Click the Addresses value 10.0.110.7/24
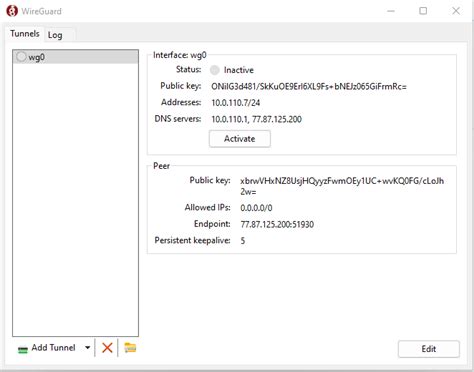This screenshot has width=474, height=372. pos(235,103)
